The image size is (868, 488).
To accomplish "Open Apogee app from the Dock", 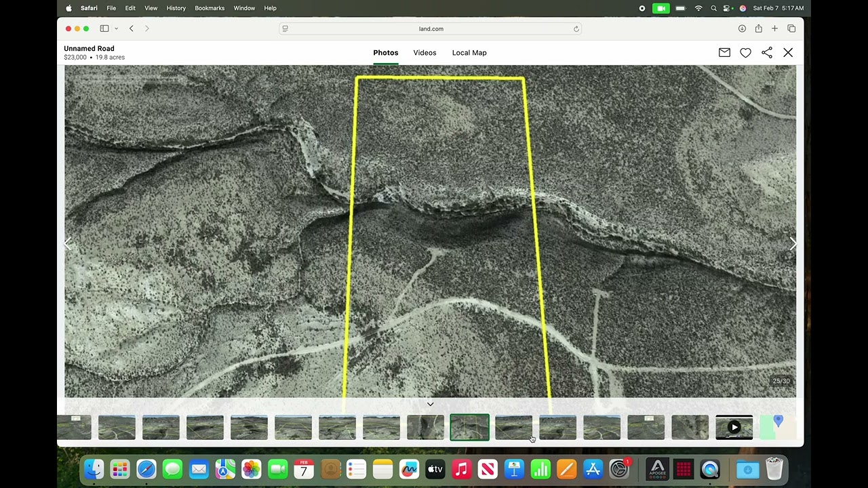I will point(656,469).
